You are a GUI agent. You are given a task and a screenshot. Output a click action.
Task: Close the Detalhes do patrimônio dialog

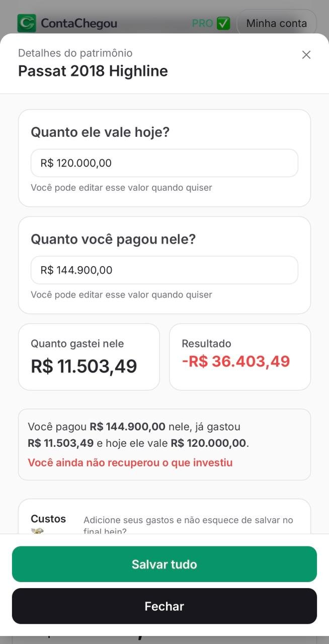pyautogui.click(x=306, y=54)
